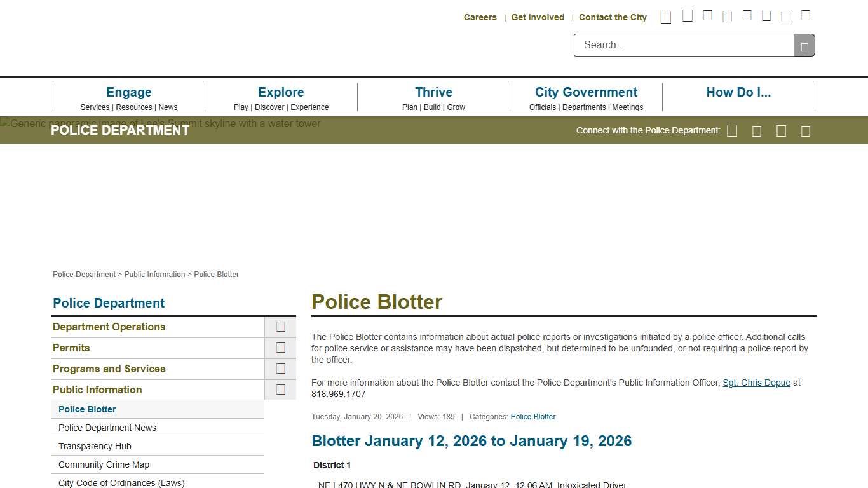The image size is (868, 488).
Task: Click the Careers link
Action: point(480,17)
